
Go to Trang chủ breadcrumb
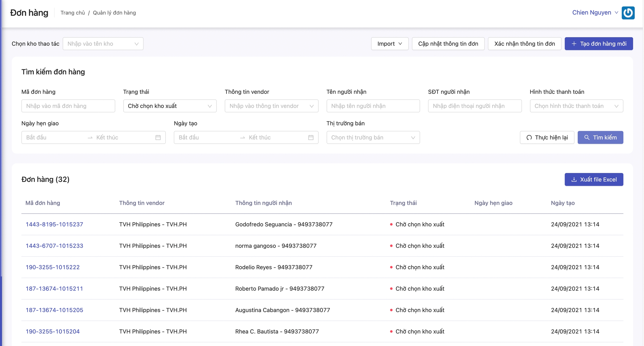pos(73,13)
